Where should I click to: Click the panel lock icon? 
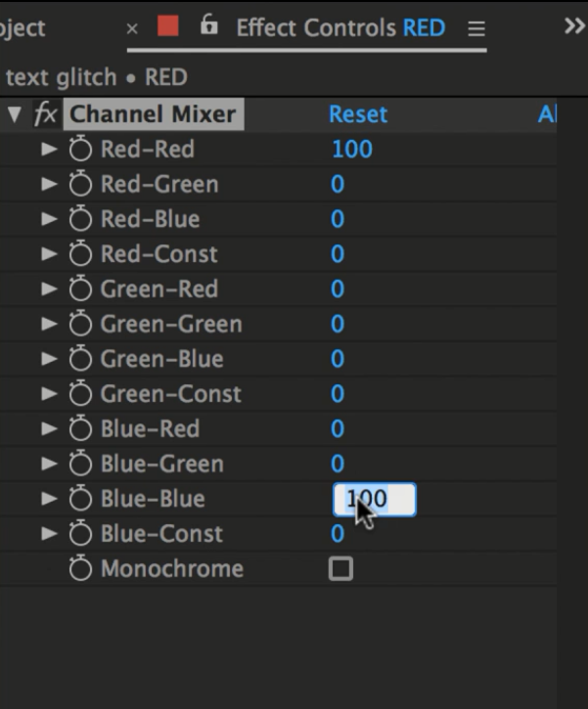208,24
